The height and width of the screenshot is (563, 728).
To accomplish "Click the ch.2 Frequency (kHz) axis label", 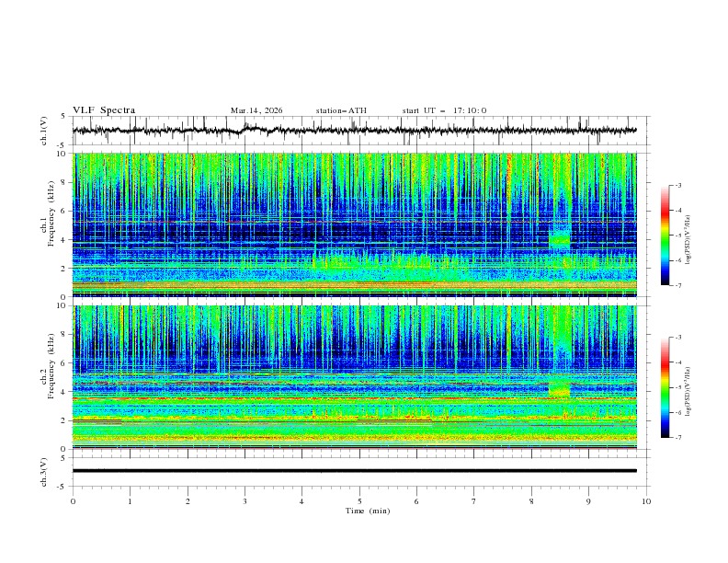I will [x=47, y=367].
